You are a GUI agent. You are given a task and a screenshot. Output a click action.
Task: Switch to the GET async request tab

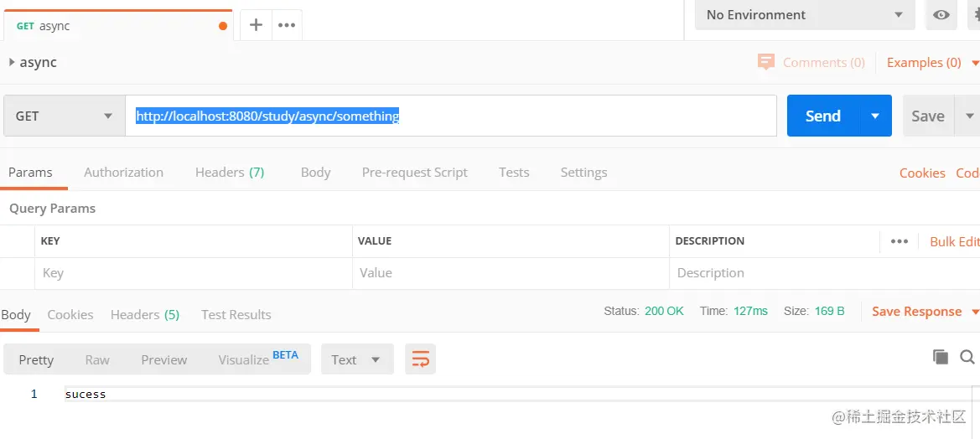[117, 26]
